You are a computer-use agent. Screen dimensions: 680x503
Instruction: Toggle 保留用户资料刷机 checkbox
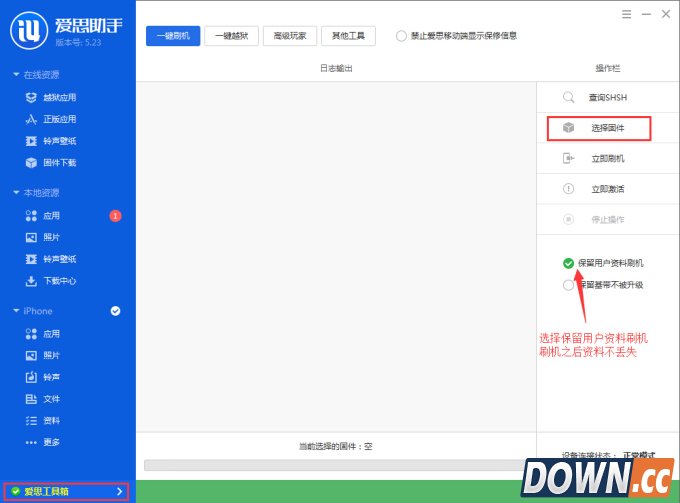point(568,263)
